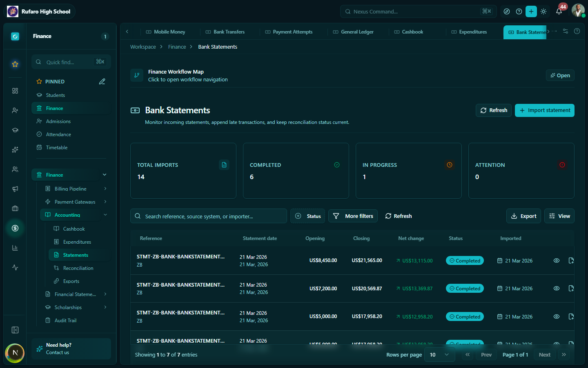Sort by the Statement date column header
Image resolution: width=588 pixels, height=368 pixels.
point(260,238)
